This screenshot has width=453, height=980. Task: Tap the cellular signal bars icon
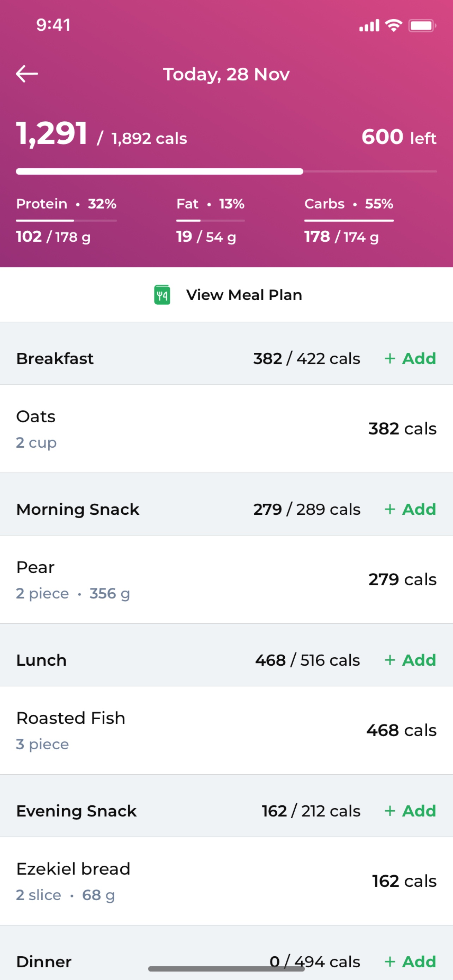[369, 25]
